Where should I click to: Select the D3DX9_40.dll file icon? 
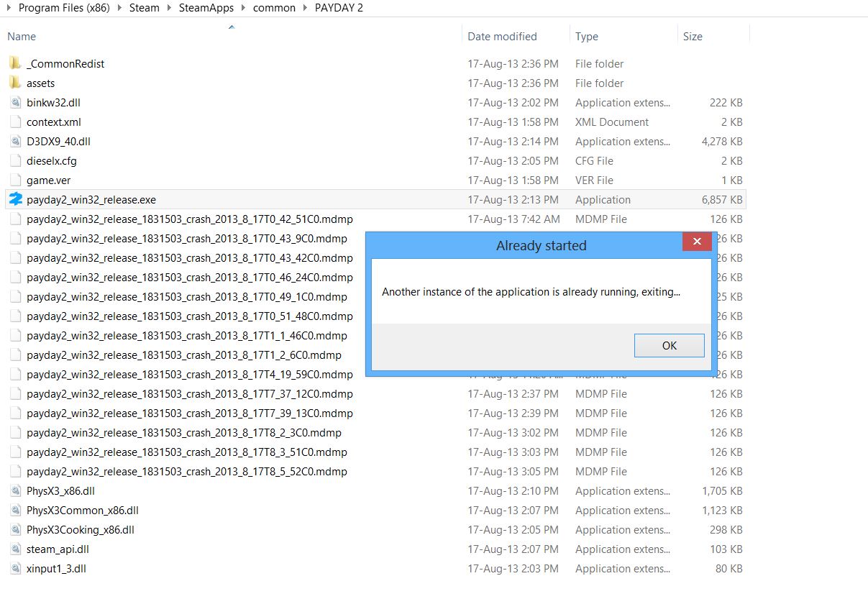[x=15, y=141]
